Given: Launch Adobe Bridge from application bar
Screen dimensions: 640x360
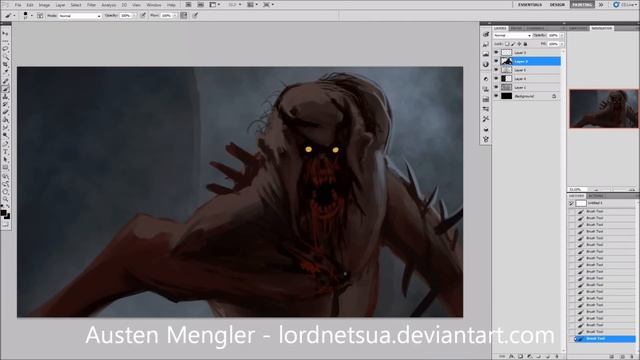Looking at the screenshot, I should (189, 5).
